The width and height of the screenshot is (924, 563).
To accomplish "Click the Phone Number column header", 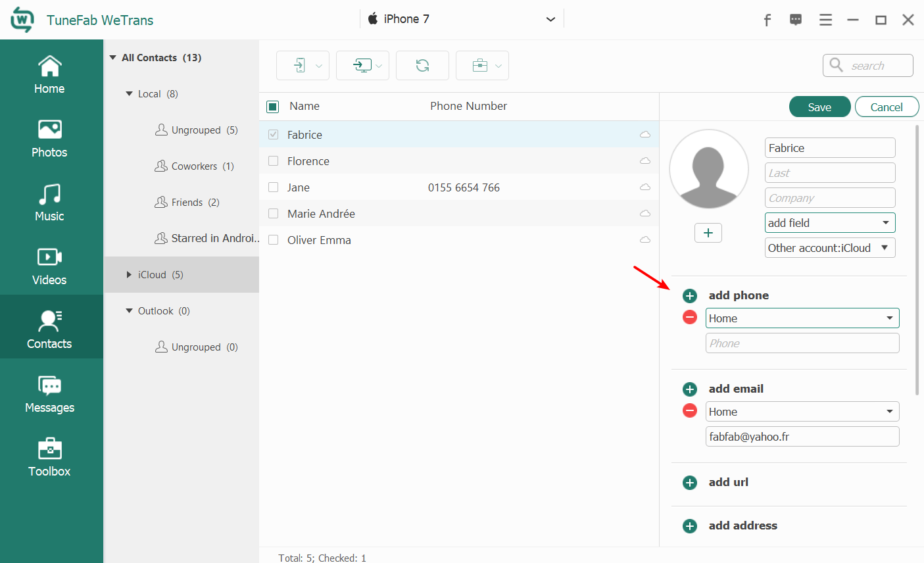I will click(468, 106).
